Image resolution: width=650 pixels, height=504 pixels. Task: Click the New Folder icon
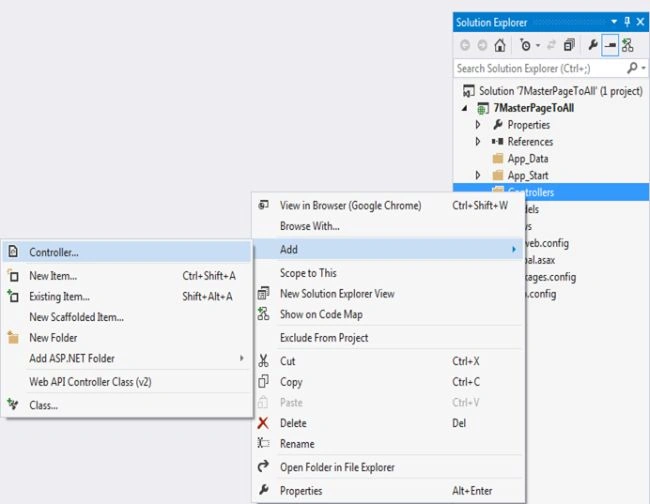13,337
